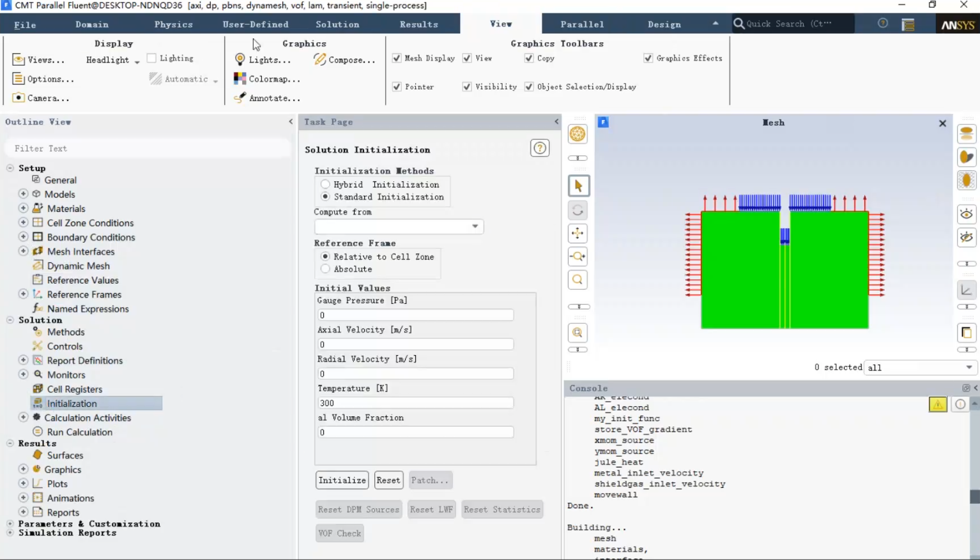
Task: Open the Results ribbon tab
Action: [x=419, y=24]
